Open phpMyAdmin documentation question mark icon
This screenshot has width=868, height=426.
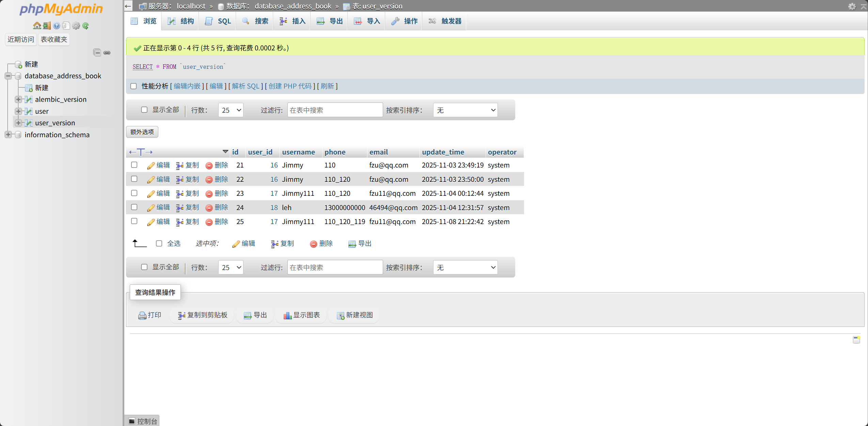(56, 26)
